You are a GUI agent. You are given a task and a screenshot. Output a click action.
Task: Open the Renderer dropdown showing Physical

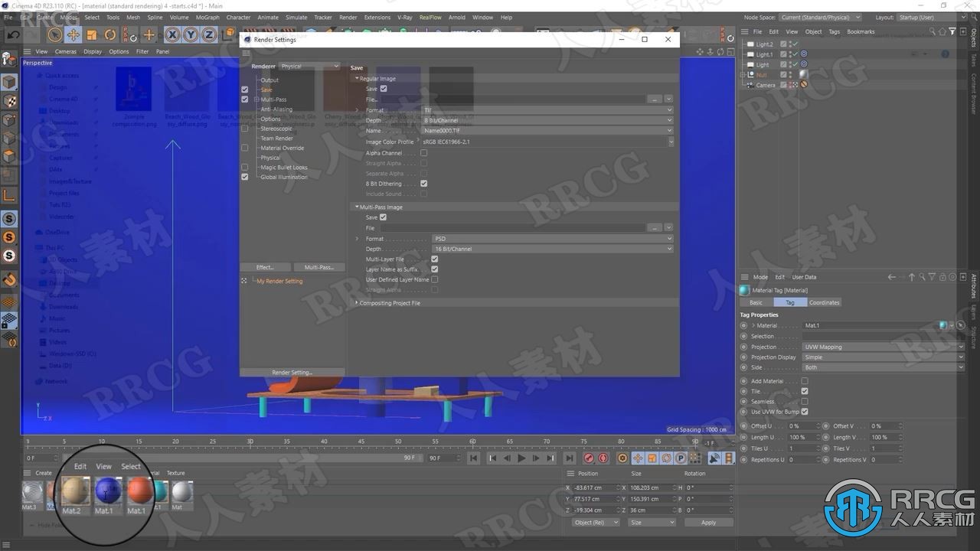click(309, 67)
